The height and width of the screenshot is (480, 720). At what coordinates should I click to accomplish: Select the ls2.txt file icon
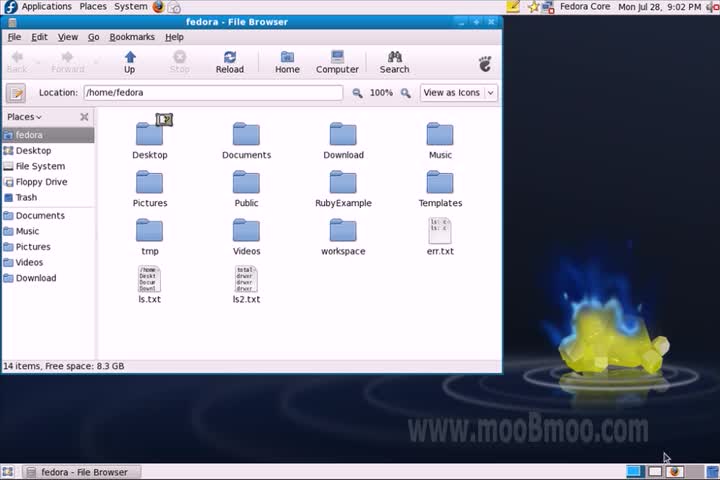point(246,279)
